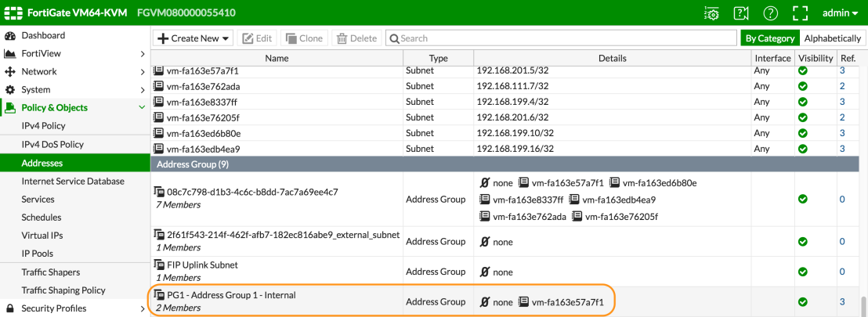This screenshot has height=317, width=868.
Task: Click the Dashboard gauge icon in sidebar
Action: (x=9, y=36)
